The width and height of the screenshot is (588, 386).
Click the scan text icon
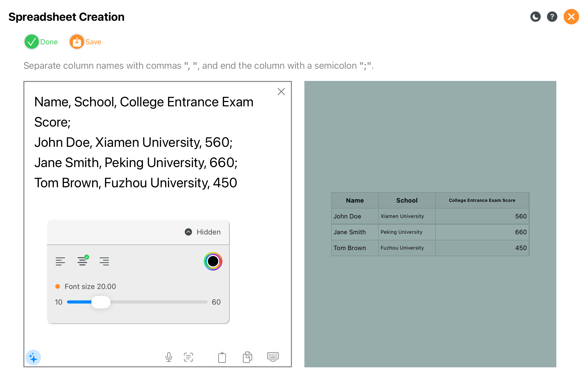(188, 357)
